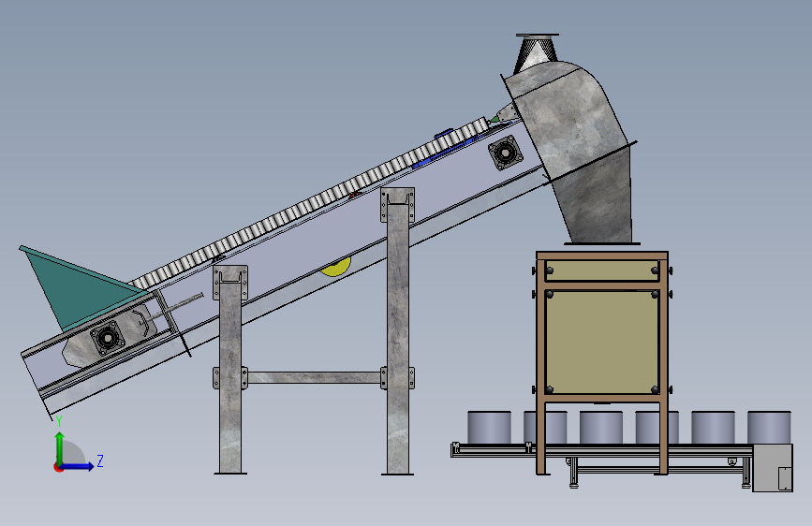Image resolution: width=812 pixels, height=526 pixels.
Task: Select the yellow semicircular part under conveyor
Action: pyautogui.click(x=335, y=267)
